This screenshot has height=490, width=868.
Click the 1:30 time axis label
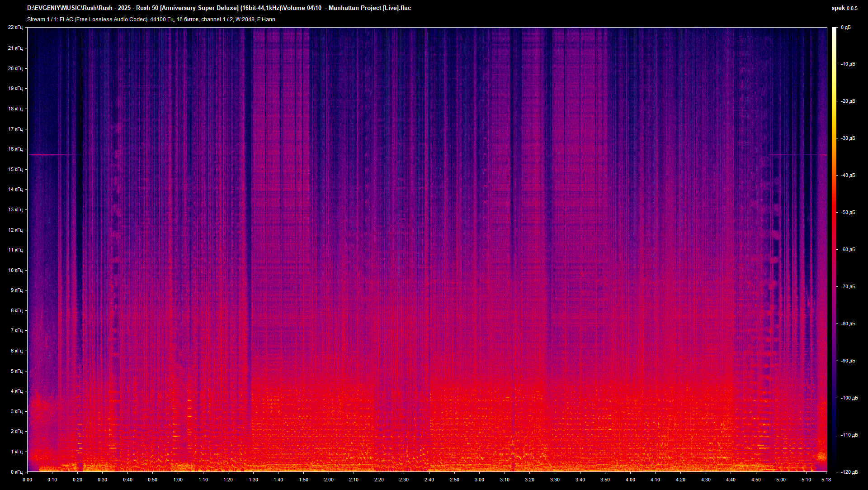(x=253, y=480)
